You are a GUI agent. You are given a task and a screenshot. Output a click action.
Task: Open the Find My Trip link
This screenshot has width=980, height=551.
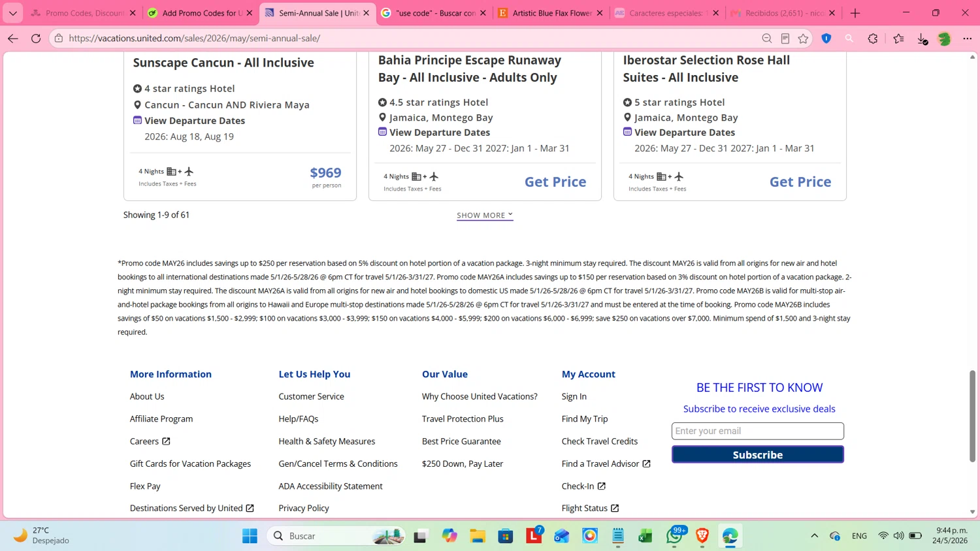click(585, 419)
